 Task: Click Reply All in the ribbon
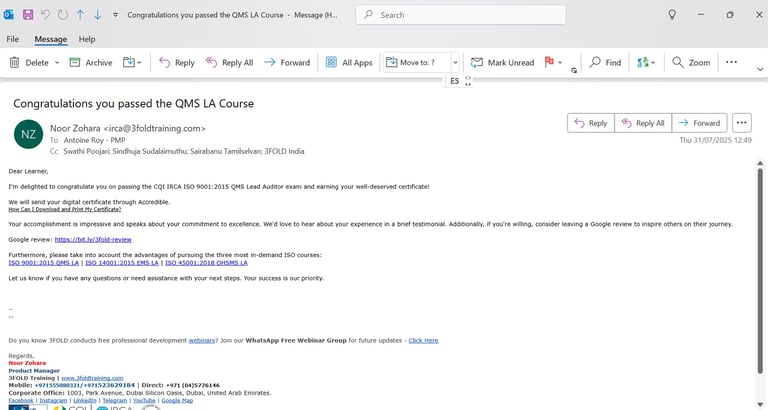[x=229, y=63]
